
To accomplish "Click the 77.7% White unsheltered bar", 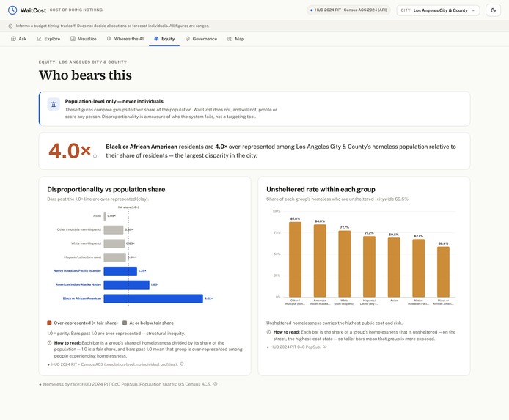I will click(345, 264).
